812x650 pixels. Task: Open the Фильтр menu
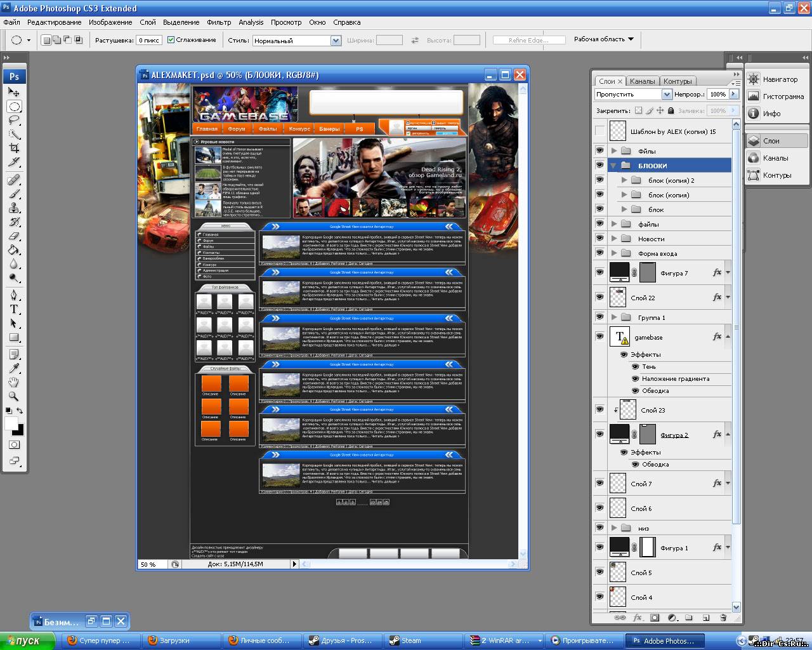[219, 22]
